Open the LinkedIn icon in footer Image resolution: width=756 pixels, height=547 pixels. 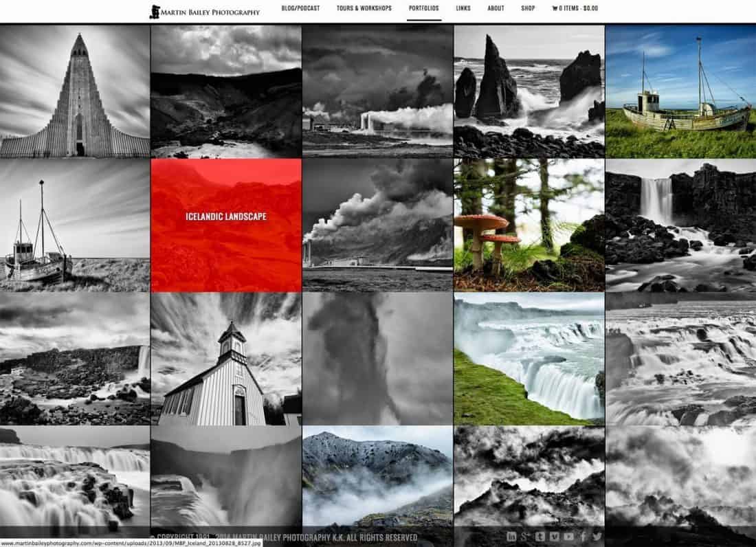pos(511,537)
